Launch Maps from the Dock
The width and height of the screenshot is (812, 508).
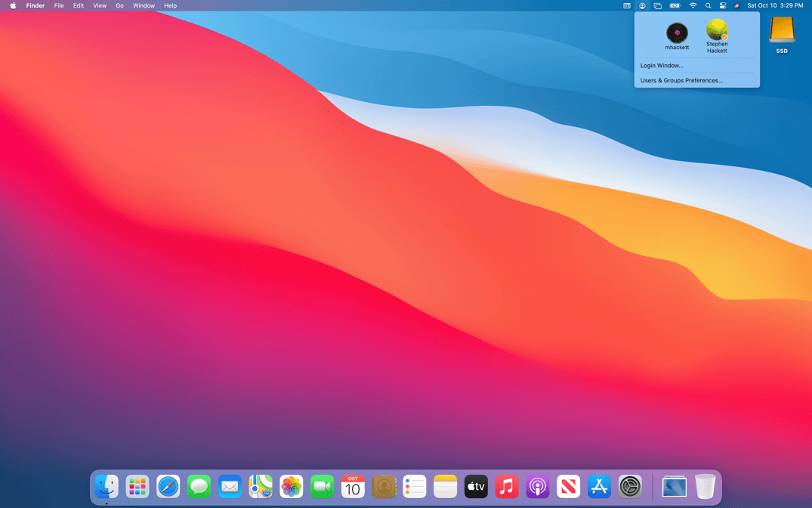coord(261,487)
